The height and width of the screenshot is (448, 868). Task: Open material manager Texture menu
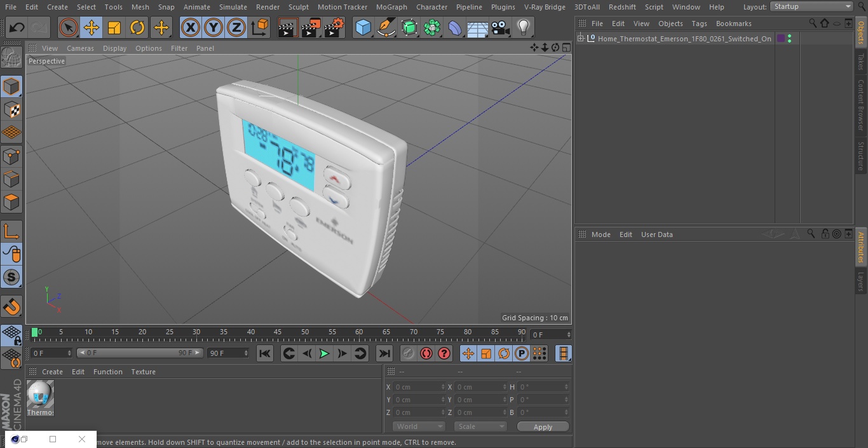click(x=143, y=372)
